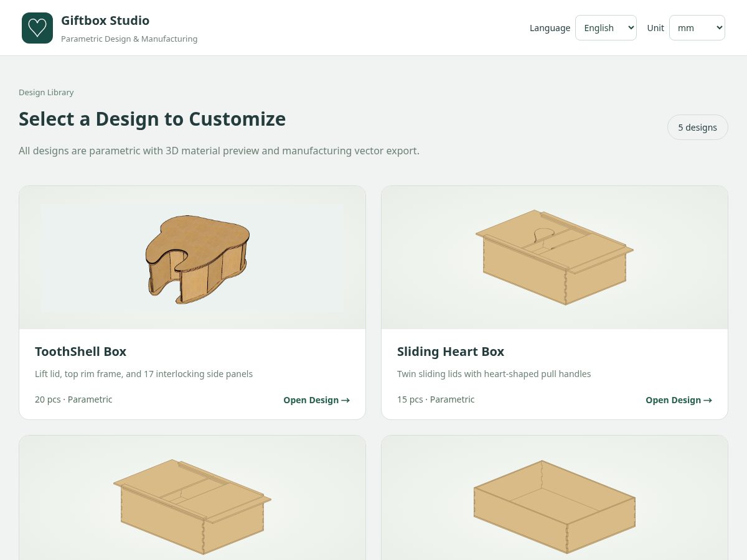Screen dimensions: 747x560
Task: Click the "Twin sliding lids" description text
Action: (494, 374)
